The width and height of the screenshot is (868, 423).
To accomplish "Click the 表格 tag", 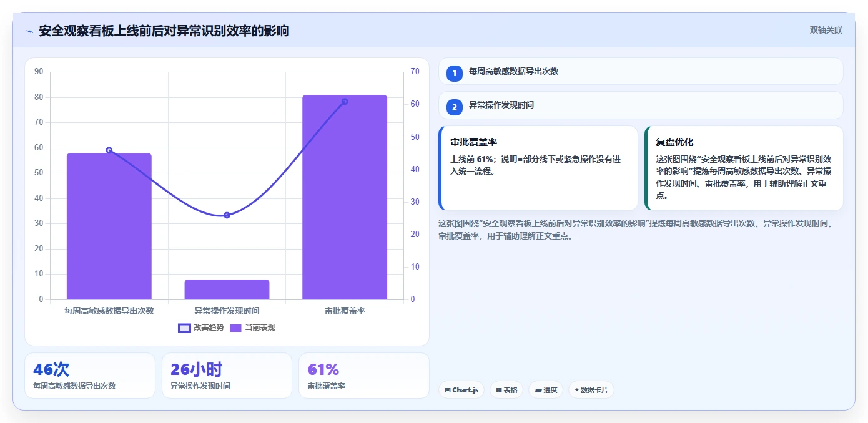I will (506, 390).
